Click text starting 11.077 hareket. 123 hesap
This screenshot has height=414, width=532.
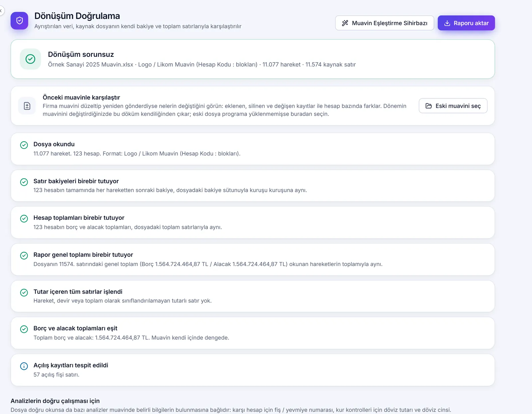(x=137, y=153)
